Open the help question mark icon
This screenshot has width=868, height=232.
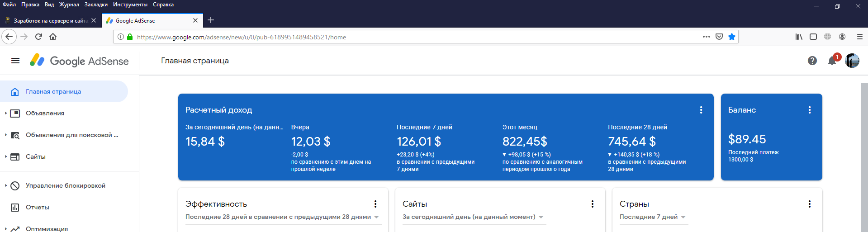[x=812, y=61]
